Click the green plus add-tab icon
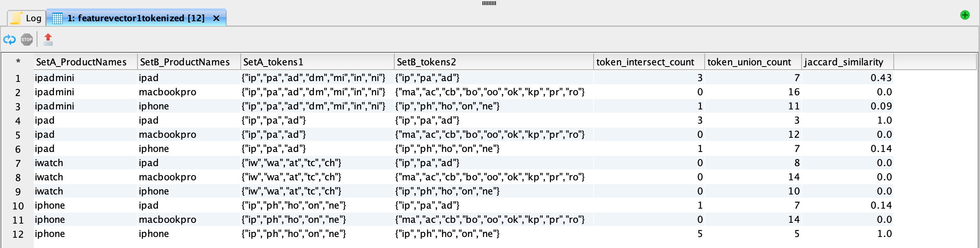 965,15
